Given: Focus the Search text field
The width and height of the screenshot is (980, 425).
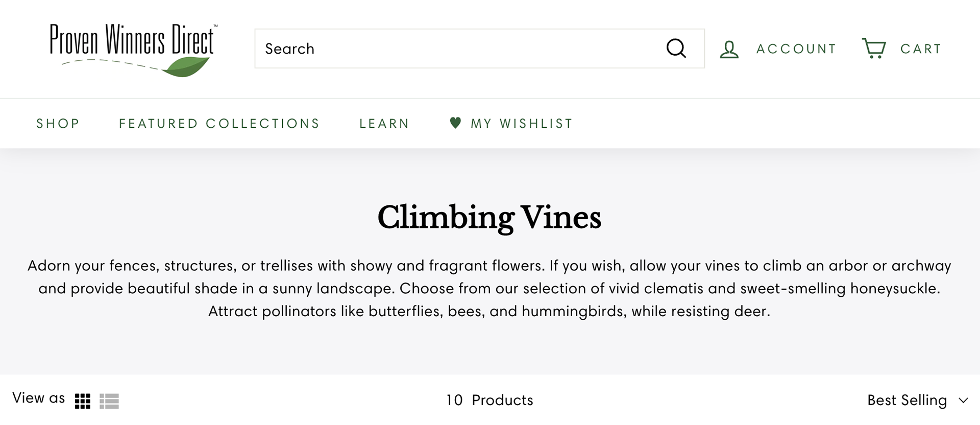Looking at the screenshot, I should point(459,49).
